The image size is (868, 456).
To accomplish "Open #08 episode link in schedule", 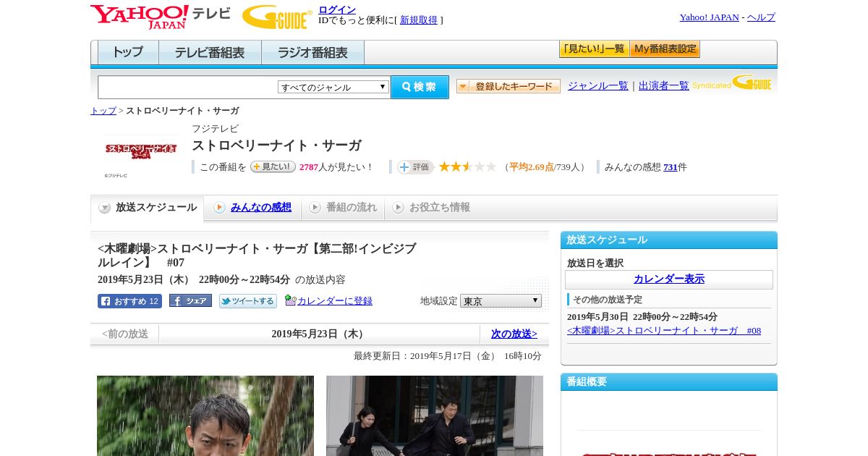I will [x=664, y=331].
